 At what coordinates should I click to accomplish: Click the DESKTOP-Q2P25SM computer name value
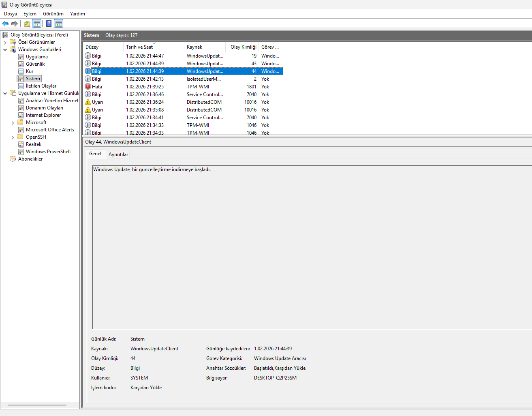tap(275, 378)
